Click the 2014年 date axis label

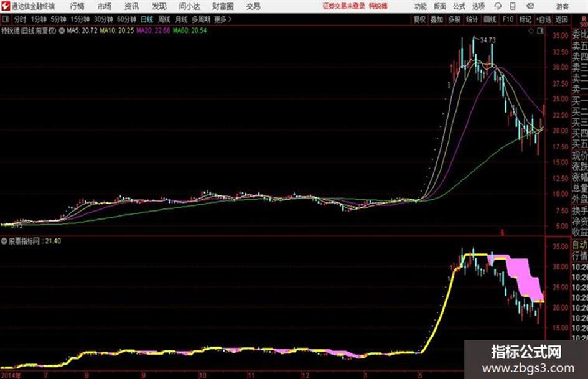[11, 375]
